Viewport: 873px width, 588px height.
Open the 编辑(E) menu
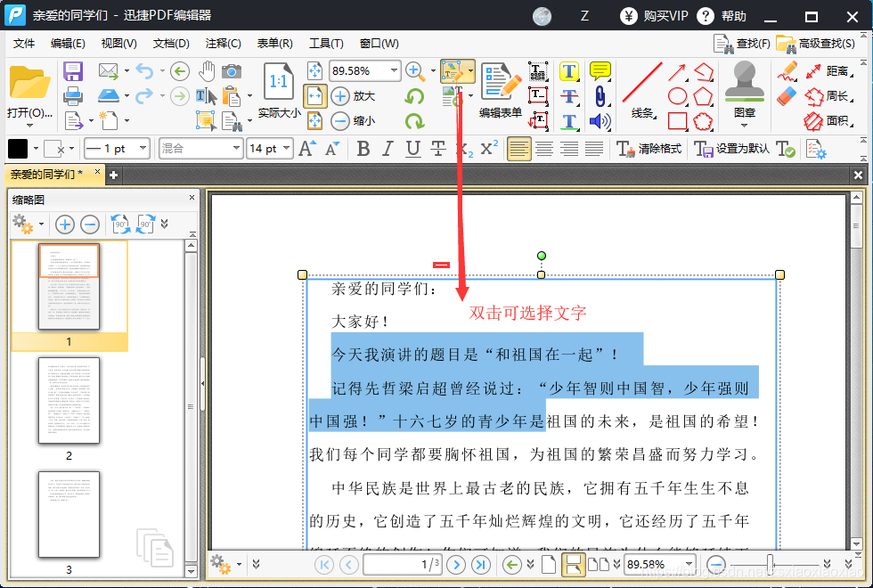(68, 44)
